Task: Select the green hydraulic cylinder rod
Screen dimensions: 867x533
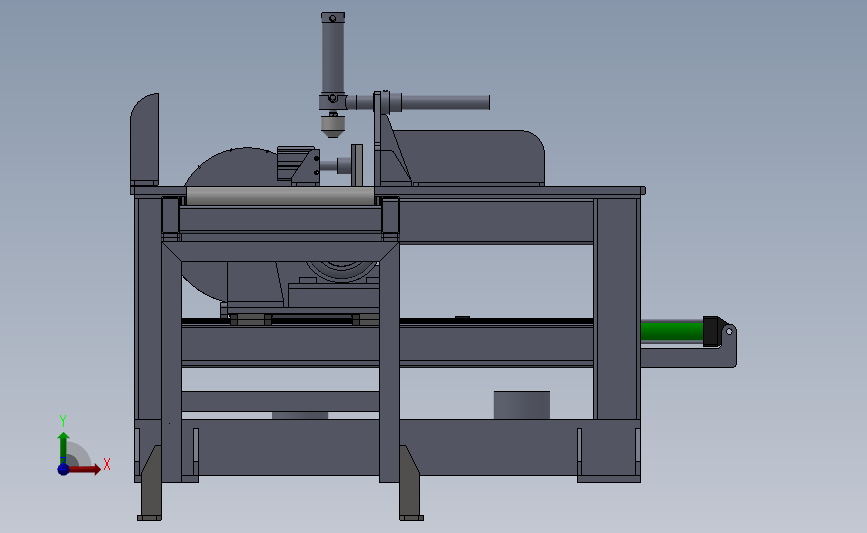Action: 672,331
